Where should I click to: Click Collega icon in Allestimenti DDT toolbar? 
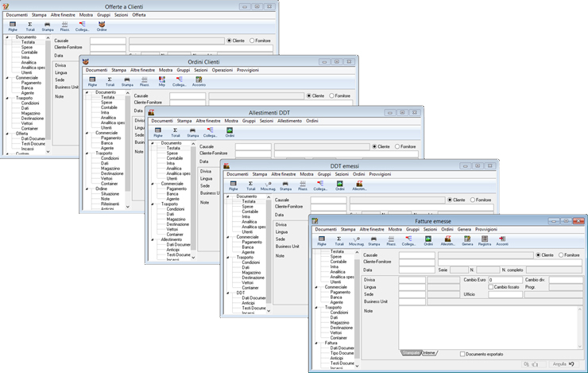pyautogui.click(x=210, y=132)
